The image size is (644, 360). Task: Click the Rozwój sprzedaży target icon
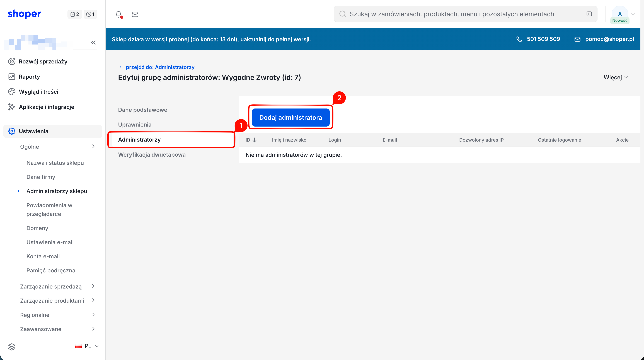pyautogui.click(x=12, y=61)
